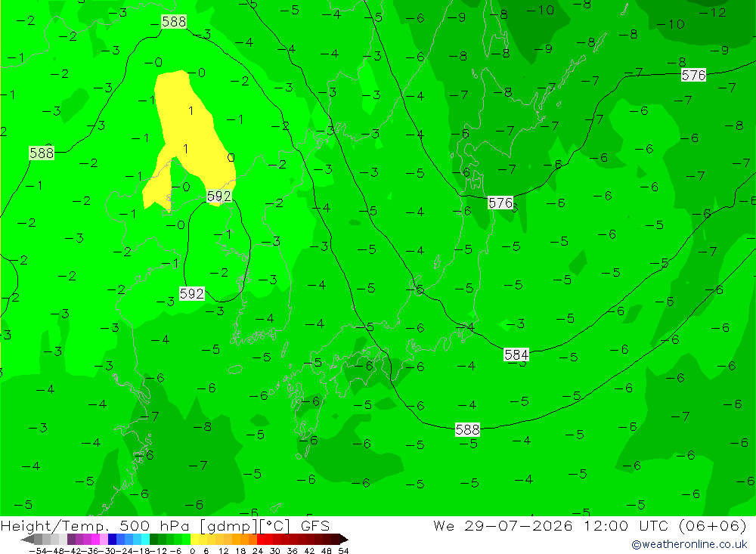Select the 592 label beside yellow area
756x554 pixels.
[x=219, y=196]
